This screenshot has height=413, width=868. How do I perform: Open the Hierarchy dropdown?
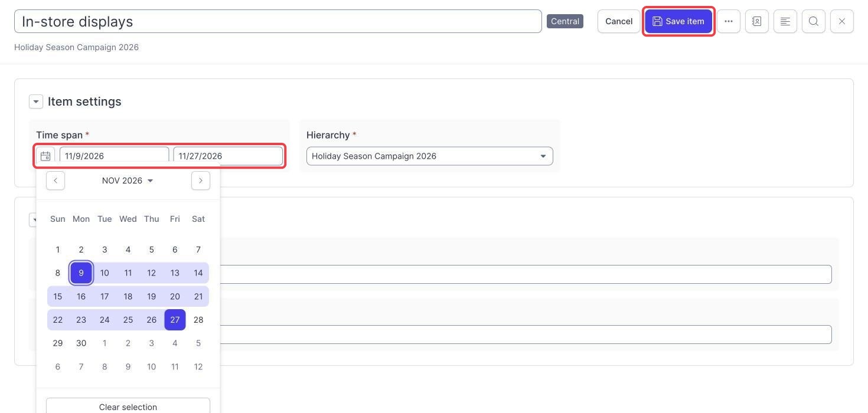coord(430,156)
